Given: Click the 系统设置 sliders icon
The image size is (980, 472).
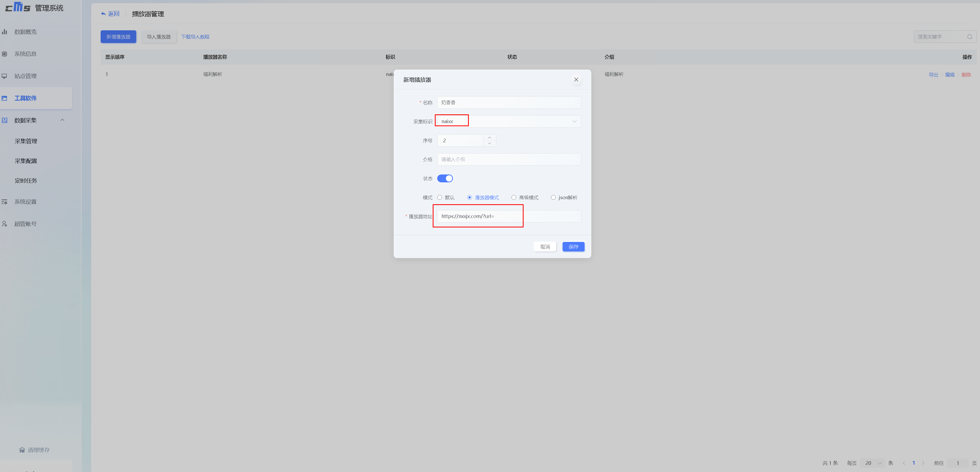Looking at the screenshot, I should tap(4, 202).
